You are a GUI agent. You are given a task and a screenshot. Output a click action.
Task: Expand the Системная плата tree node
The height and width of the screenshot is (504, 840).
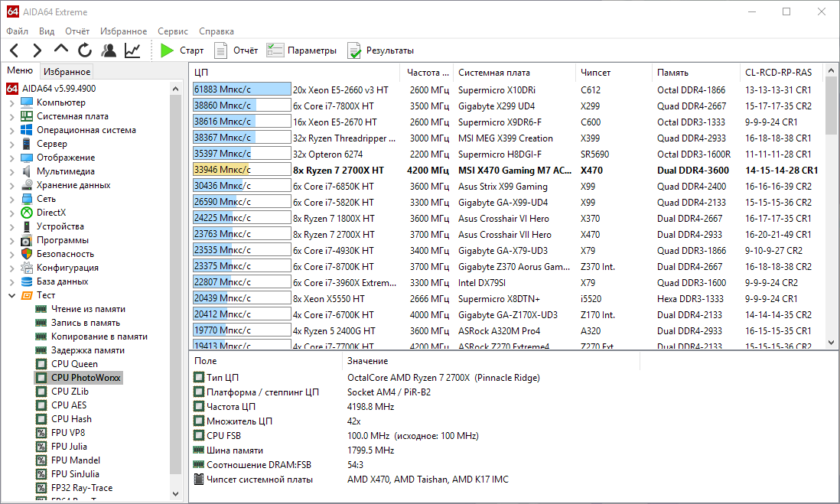coord(11,116)
